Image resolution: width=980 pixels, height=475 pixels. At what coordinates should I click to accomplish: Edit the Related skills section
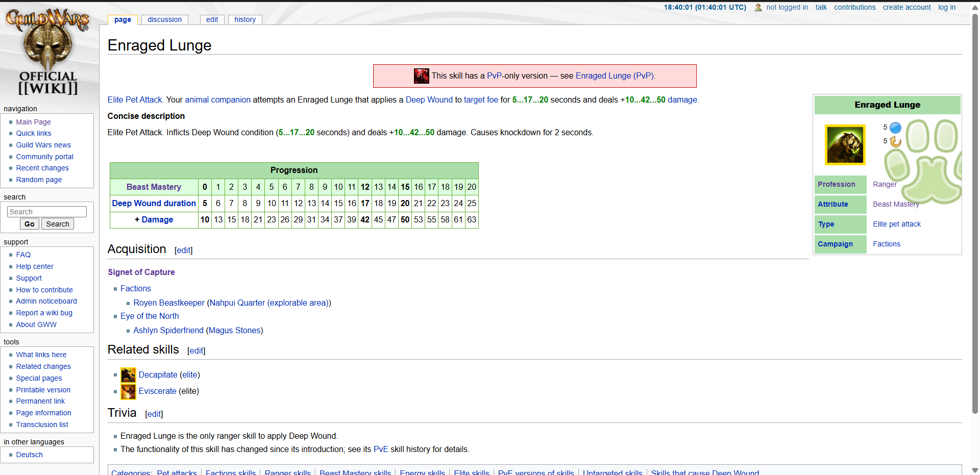197,351
